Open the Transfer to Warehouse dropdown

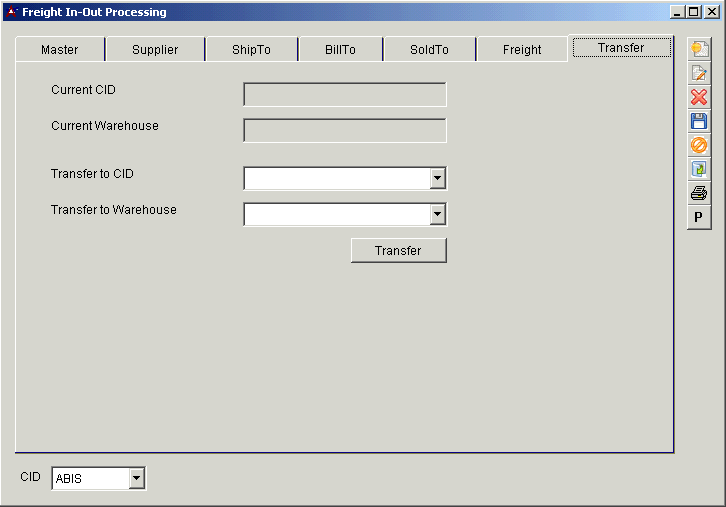pos(437,214)
